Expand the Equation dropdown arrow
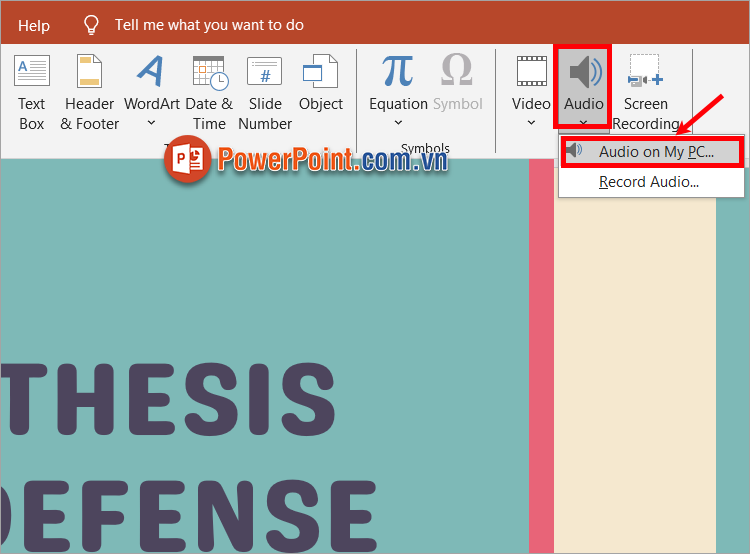This screenshot has height=554, width=750. [398, 123]
